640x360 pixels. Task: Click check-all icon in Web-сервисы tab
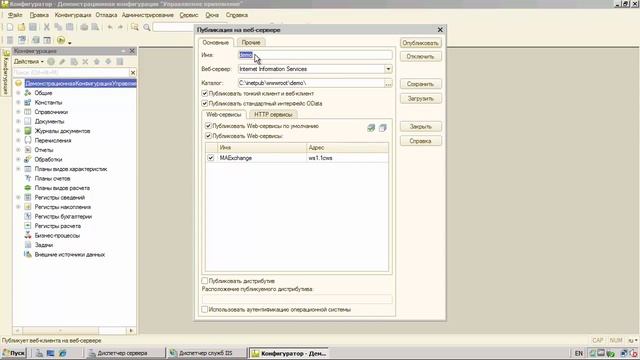point(371,128)
